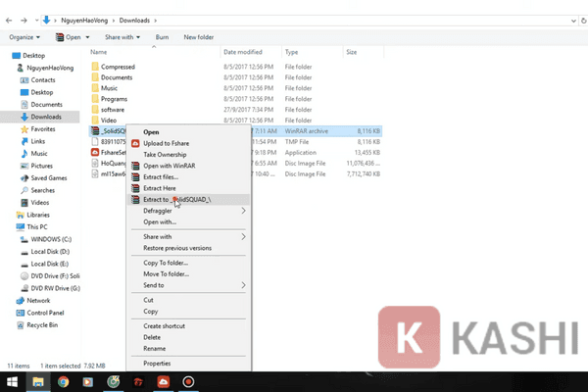The height and width of the screenshot is (392, 588).
Task: Expand the Defraggler submenu arrow
Action: click(243, 211)
